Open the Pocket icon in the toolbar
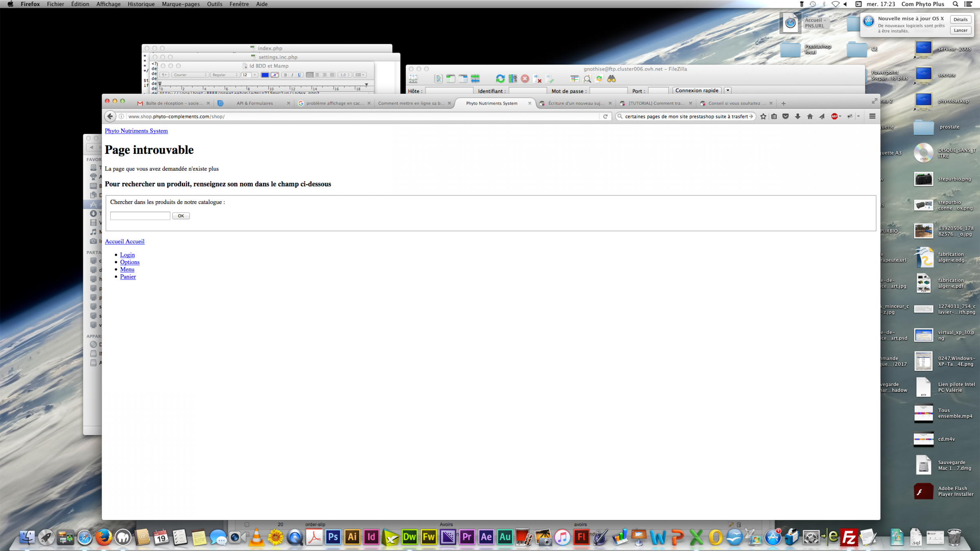This screenshot has width=980, height=551. tap(785, 116)
